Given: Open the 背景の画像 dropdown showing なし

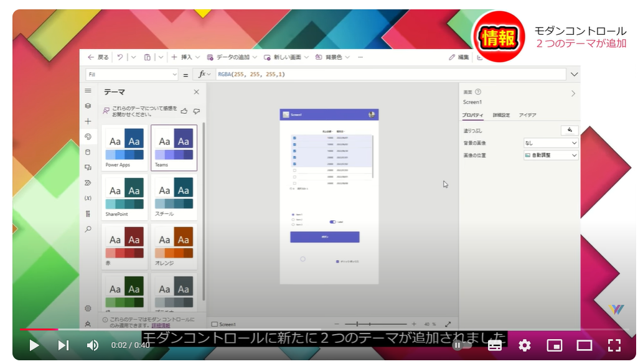Looking at the screenshot, I should point(551,143).
